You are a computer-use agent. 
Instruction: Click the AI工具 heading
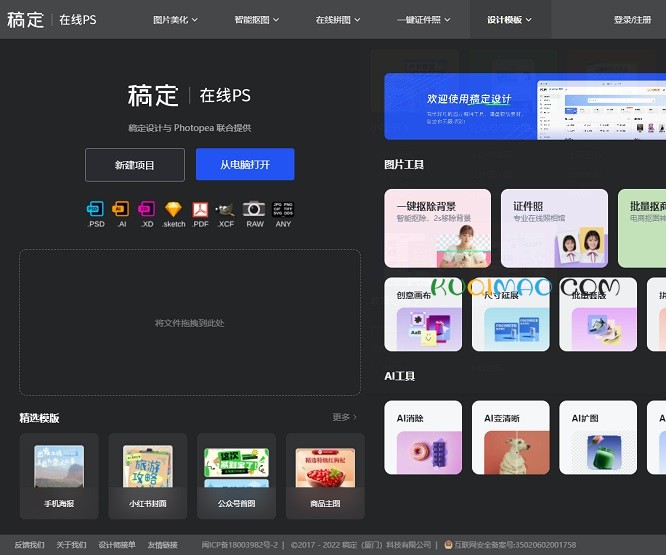tap(400, 376)
